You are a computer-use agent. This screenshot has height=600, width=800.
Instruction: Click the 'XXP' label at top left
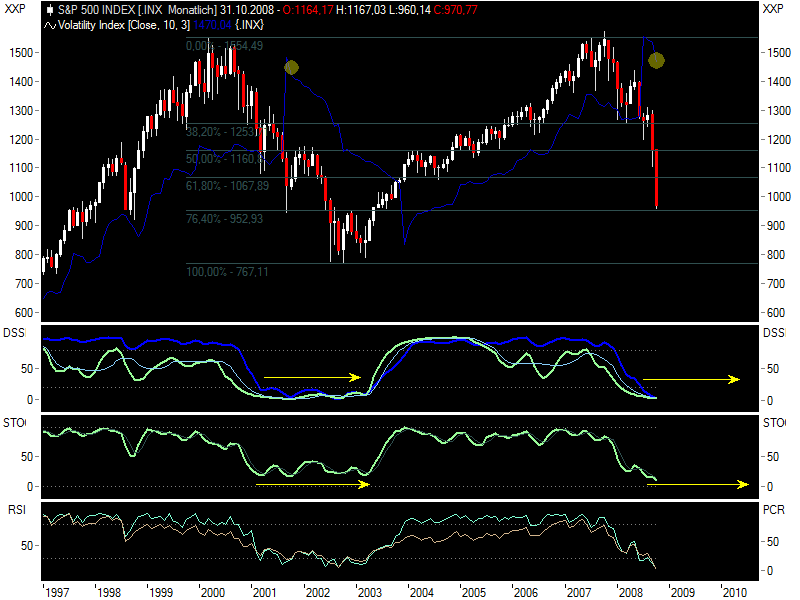click(x=15, y=9)
